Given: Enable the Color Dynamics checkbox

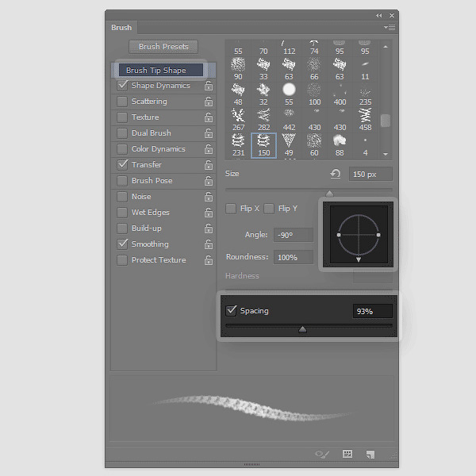Looking at the screenshot, I should pos(122,149).
